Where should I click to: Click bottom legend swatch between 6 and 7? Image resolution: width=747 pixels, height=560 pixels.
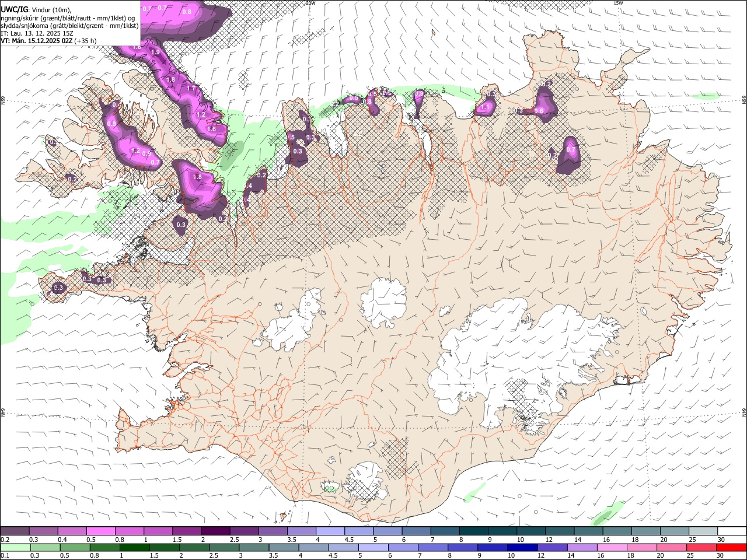(x=403, y=547)
